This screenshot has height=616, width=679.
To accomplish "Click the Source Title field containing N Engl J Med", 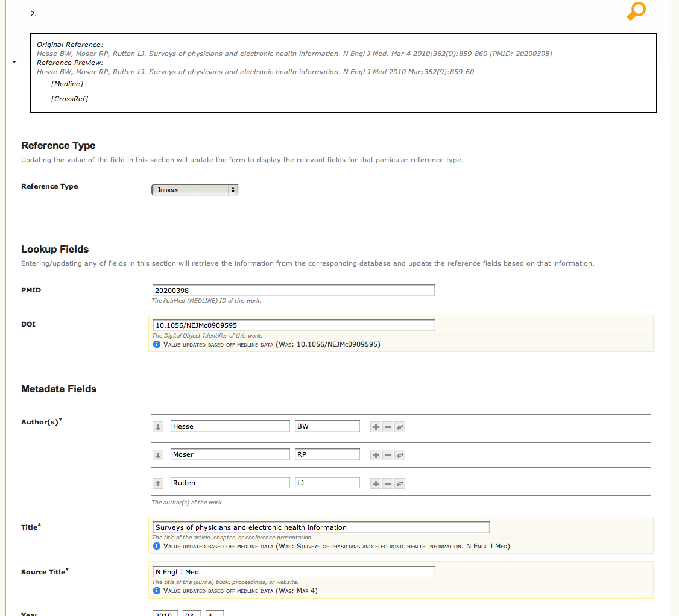I will tap(293, 572).
